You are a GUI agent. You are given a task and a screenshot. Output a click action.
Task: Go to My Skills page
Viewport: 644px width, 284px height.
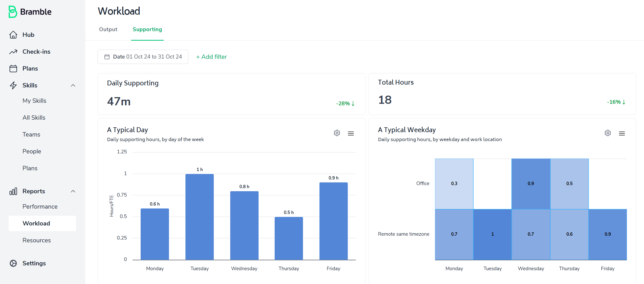point(34,101)
